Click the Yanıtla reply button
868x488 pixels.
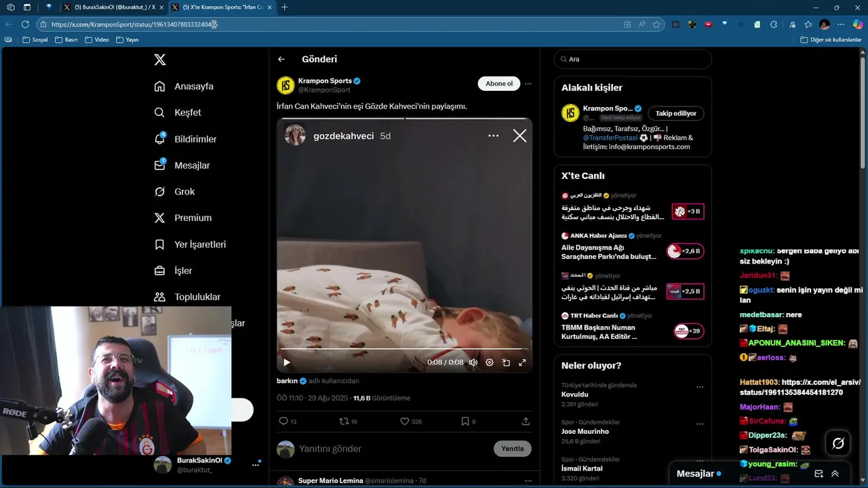(x=512, y=449)
